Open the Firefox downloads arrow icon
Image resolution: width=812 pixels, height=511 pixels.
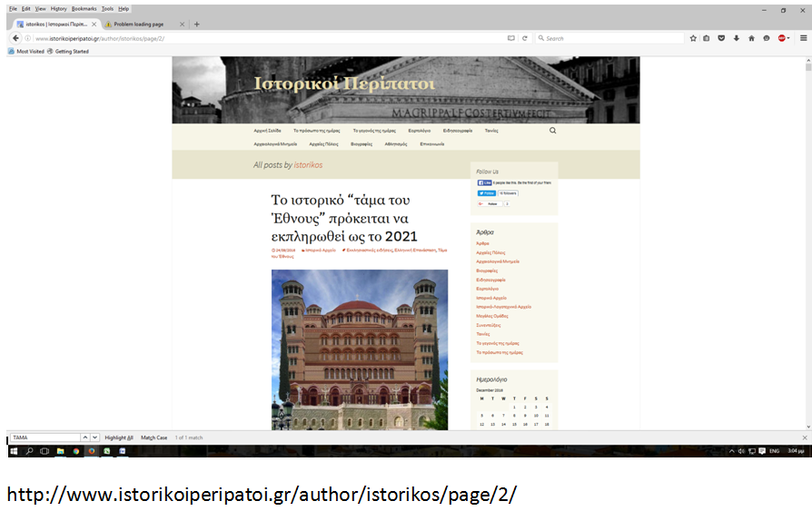click(737, 38)
